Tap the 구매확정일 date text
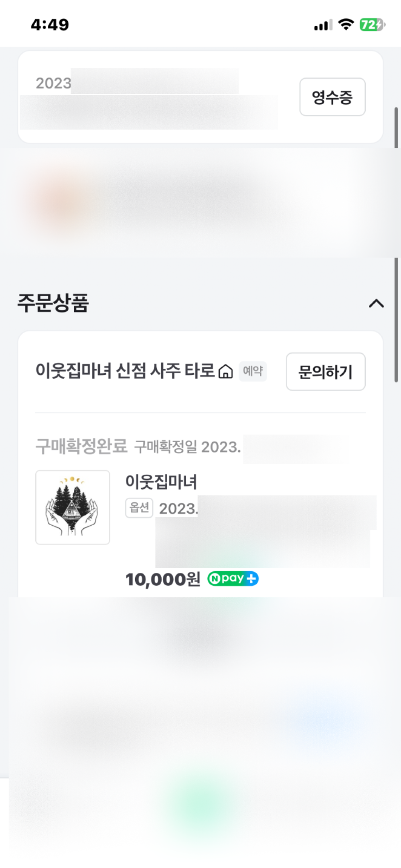Image resolution: width=401 pixels, height=868 pixels. [187, 447]
